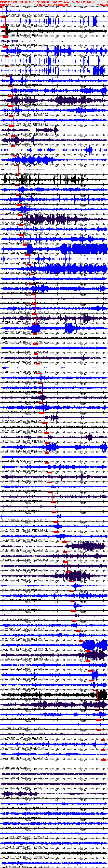Select the CC.TCBU.BHZ trace label
This screenshot has height=868, width=108.
(25, 223)
